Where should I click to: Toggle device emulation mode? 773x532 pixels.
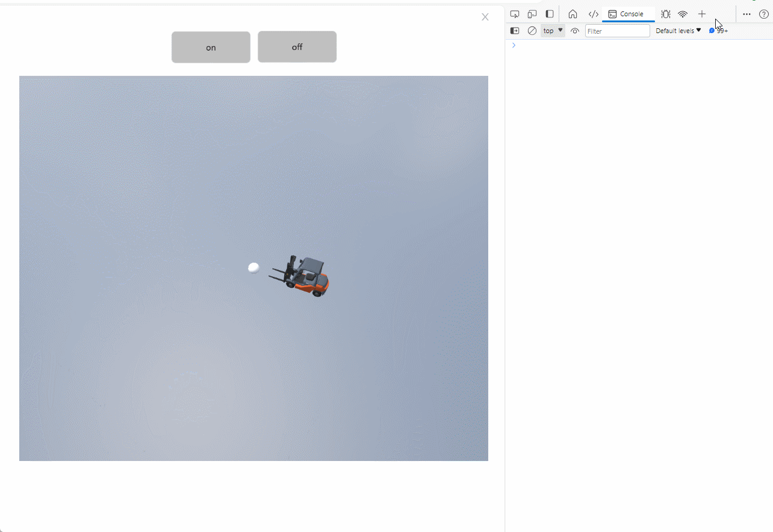[532, 14]
